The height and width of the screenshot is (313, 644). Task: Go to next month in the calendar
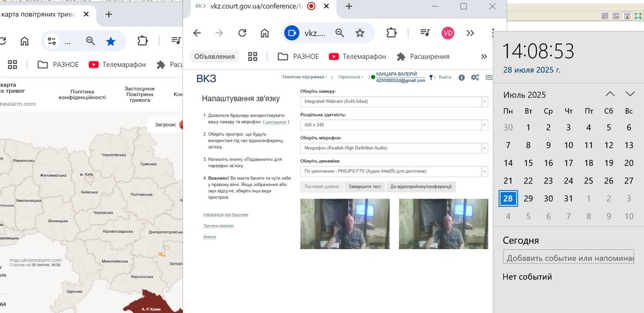630,94
